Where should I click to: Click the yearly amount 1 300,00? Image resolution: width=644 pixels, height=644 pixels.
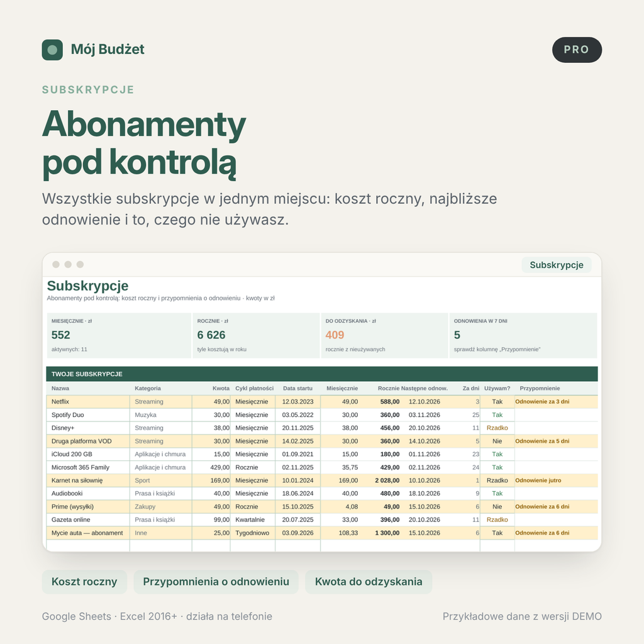click(387, 533)
